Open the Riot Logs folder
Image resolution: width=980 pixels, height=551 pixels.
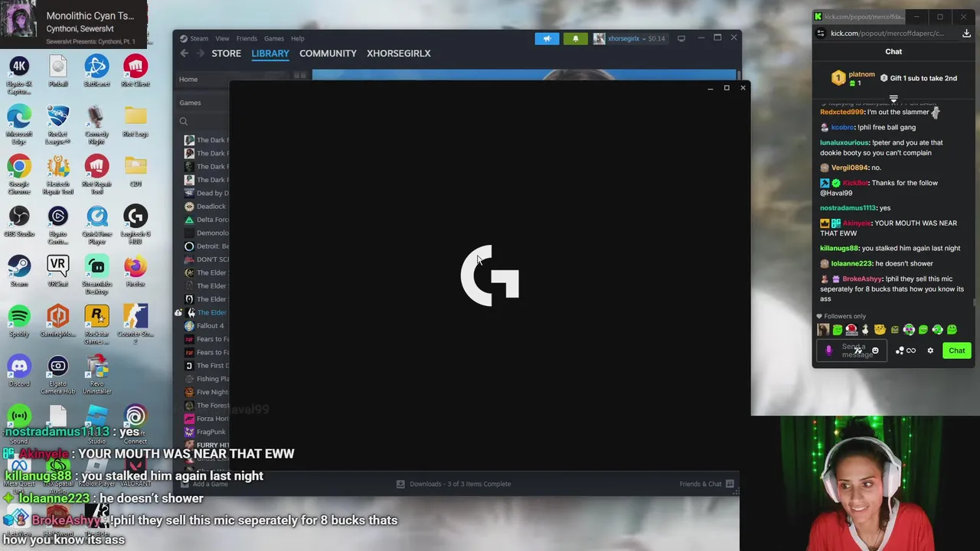[136, 122]
